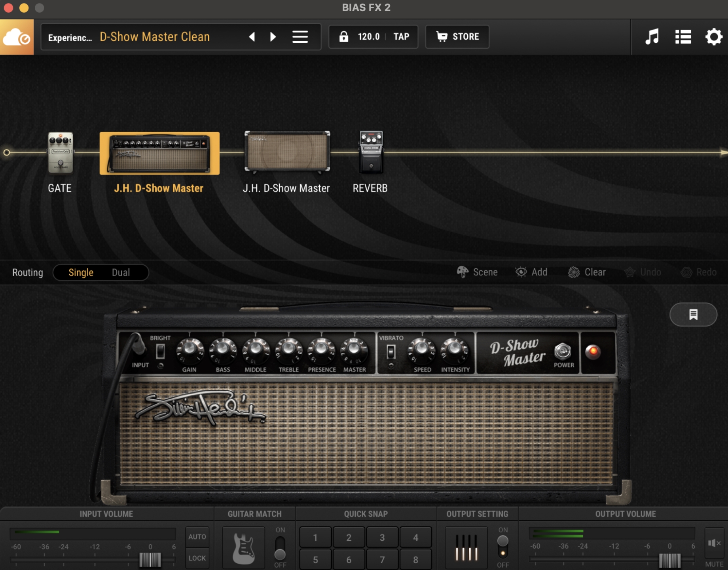The width and height of the screenshot is (728, 570).
Task: Click the MIDDLE knob
Action: click(256, 351)
